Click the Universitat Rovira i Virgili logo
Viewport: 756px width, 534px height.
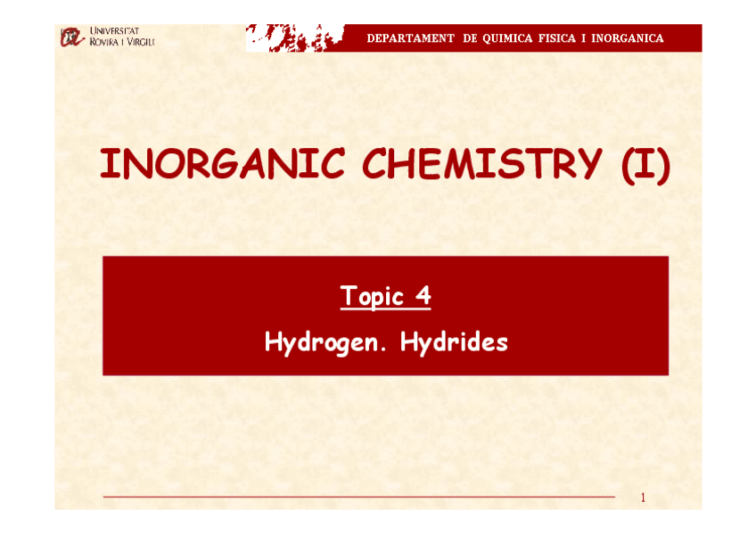coord(72,37)
